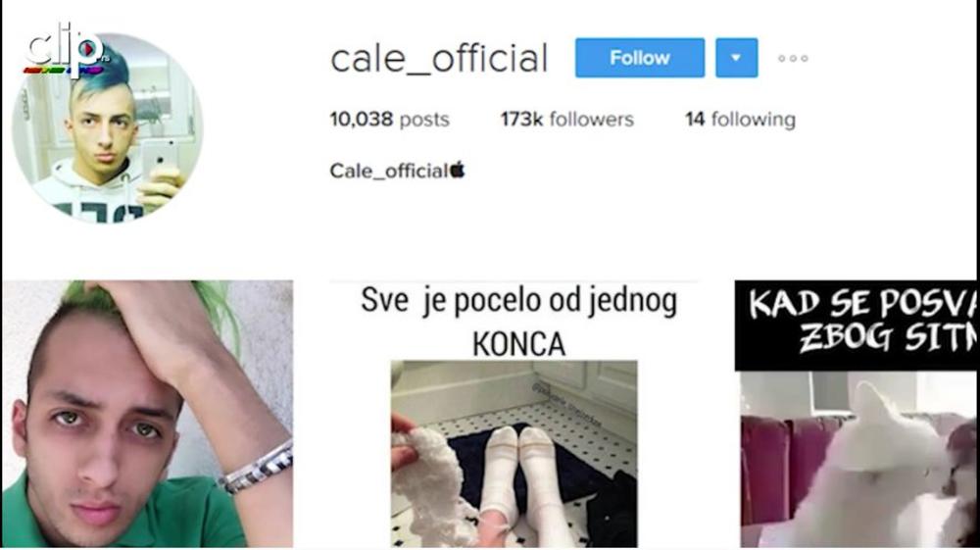Click the bold Cale_official bio name
This screenshot has height=550, width=980.
[x=389, y=171]
